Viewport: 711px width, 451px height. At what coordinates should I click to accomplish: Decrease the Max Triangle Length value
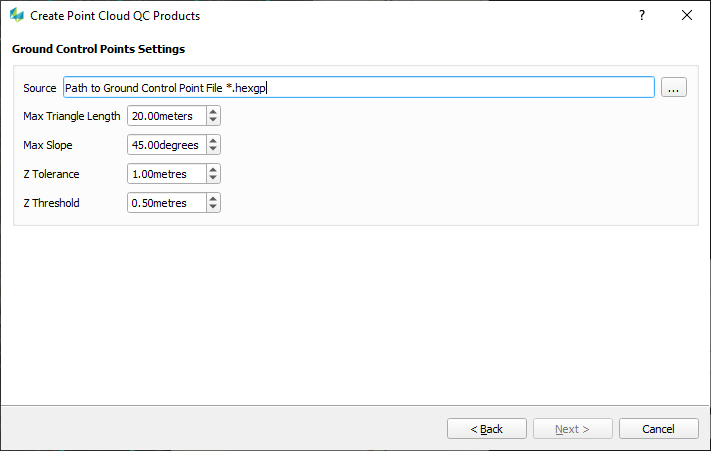click(x=212, y=121)
